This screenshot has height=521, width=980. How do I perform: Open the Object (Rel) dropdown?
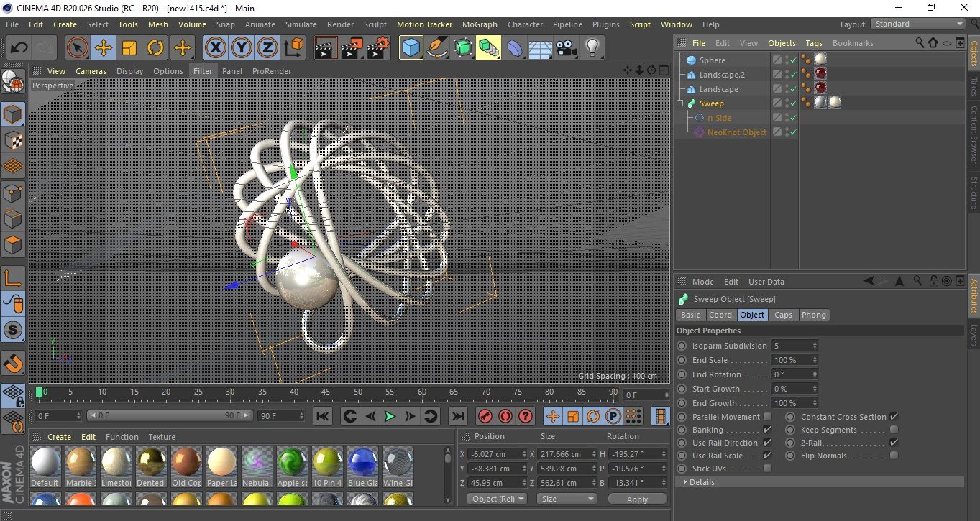tap(497, 499)
